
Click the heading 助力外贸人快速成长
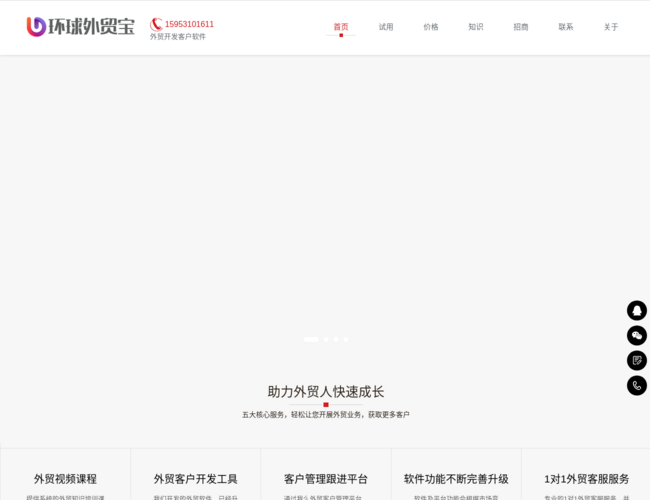click(x=326, y=392)
